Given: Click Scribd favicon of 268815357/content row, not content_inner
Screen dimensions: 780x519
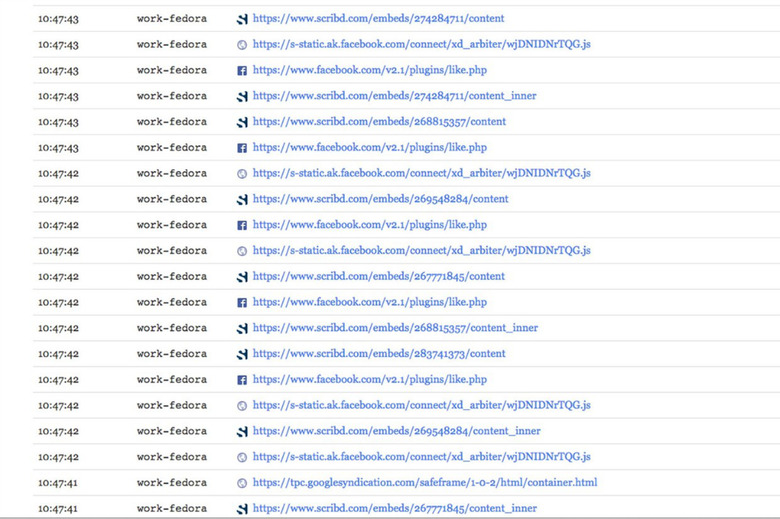Looking at the screenshot, I should [x=242, y=122].
